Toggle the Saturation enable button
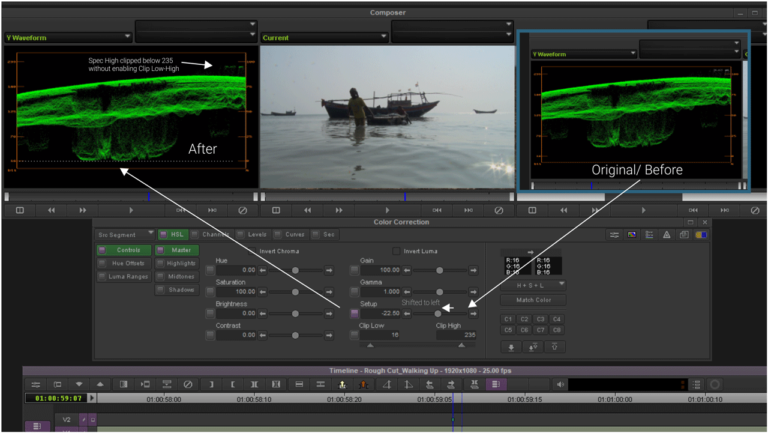Screen dimensions: 768x433 click(210, 292)
